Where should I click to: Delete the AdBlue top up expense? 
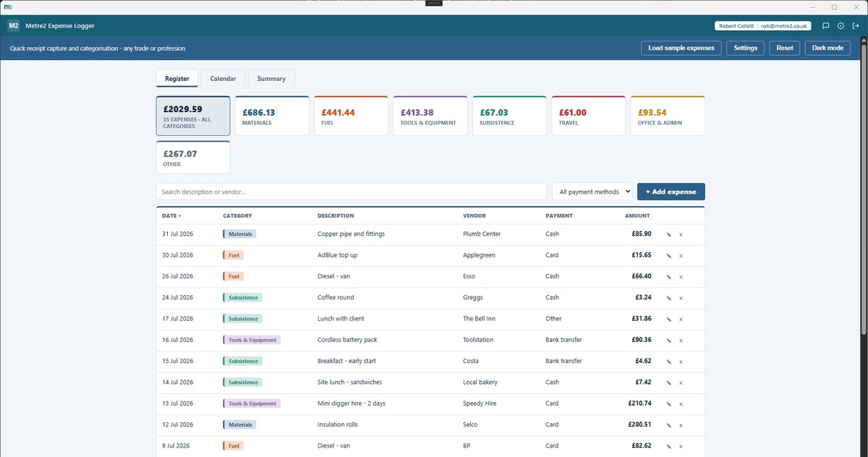[681, 255]
